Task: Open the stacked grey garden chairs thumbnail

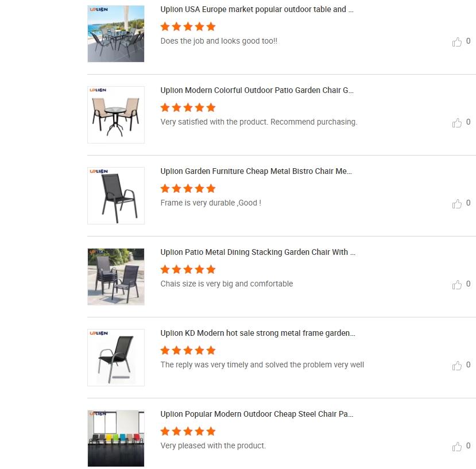Action: 116,277
